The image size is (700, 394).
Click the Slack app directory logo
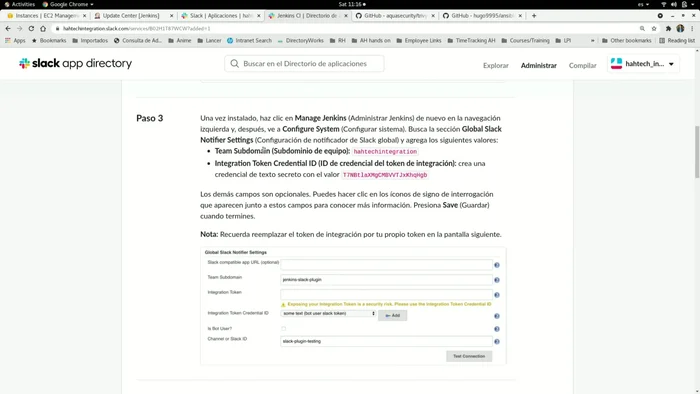[x=75, y=63]
